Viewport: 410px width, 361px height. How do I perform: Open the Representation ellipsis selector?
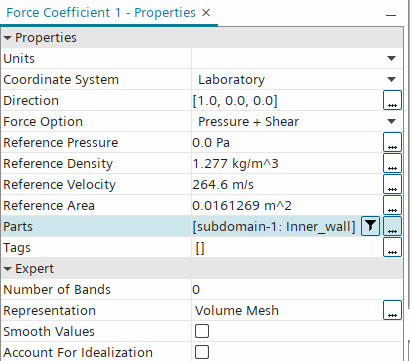coord(392,310)
